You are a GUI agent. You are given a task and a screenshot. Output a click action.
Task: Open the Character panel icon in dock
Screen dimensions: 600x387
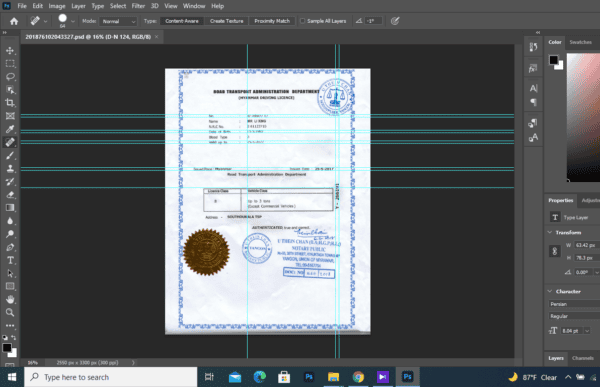click(533, 88)
